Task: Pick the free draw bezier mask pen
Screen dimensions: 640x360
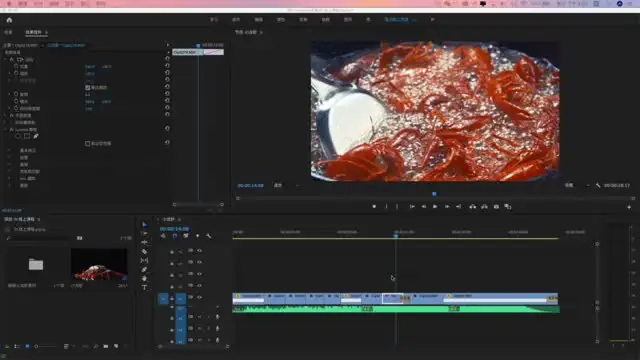Action: (36, 136)
